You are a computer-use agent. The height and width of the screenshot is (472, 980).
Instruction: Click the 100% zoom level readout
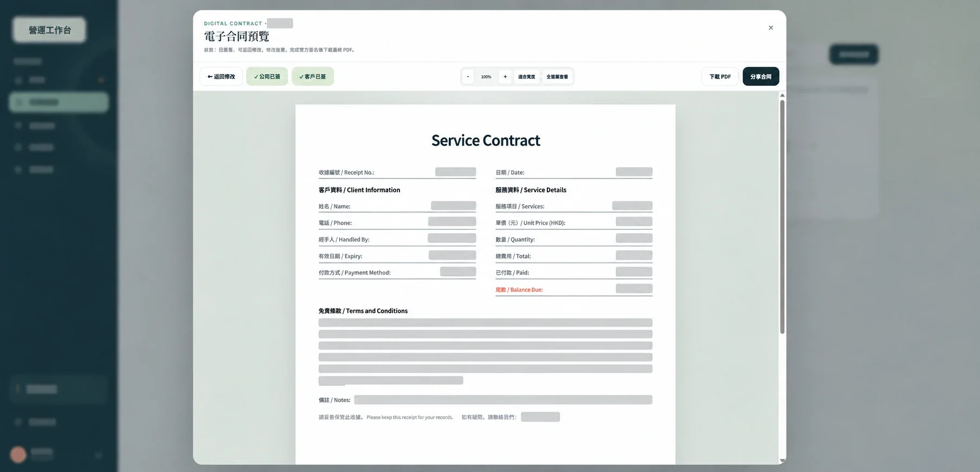[x=486, y=77]
